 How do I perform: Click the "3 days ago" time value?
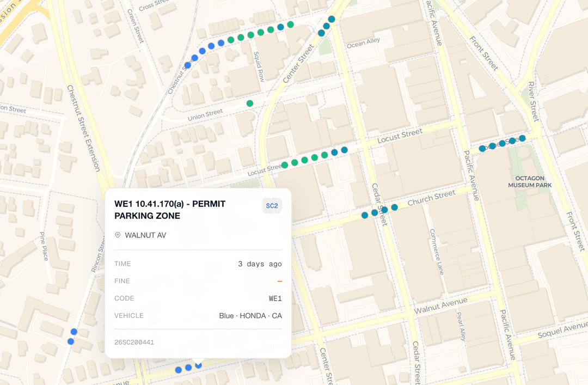point(260,264)
